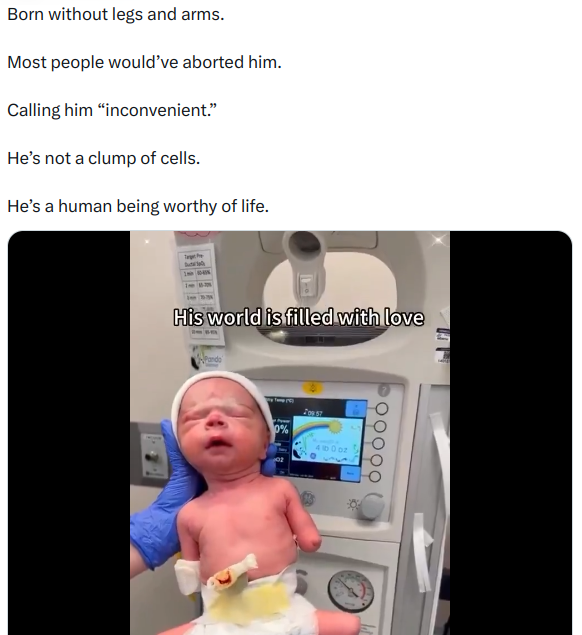Click the light bulb icon beside the knob
This screenshot has height=635, width=582.
coord(353,505)
